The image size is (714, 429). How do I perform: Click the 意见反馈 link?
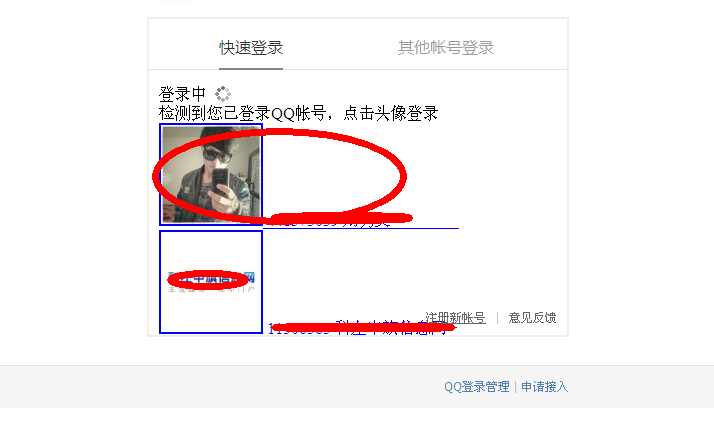click(532, 317)
